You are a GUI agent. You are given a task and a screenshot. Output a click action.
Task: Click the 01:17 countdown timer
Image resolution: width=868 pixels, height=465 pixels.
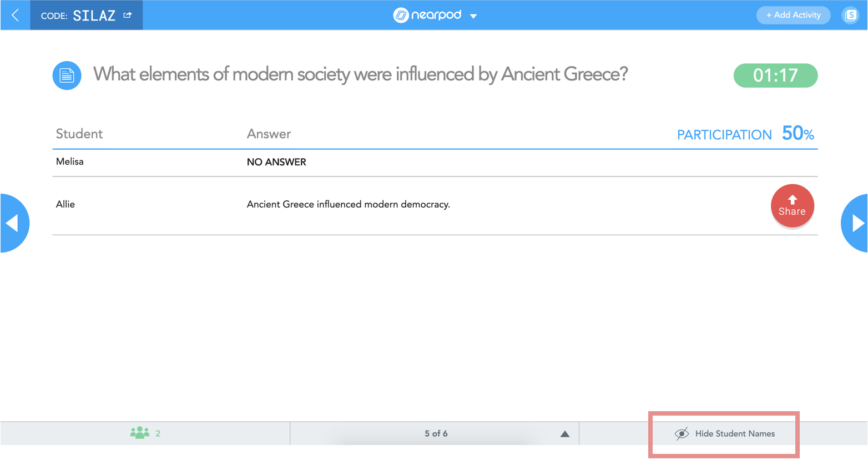point(775,75)
